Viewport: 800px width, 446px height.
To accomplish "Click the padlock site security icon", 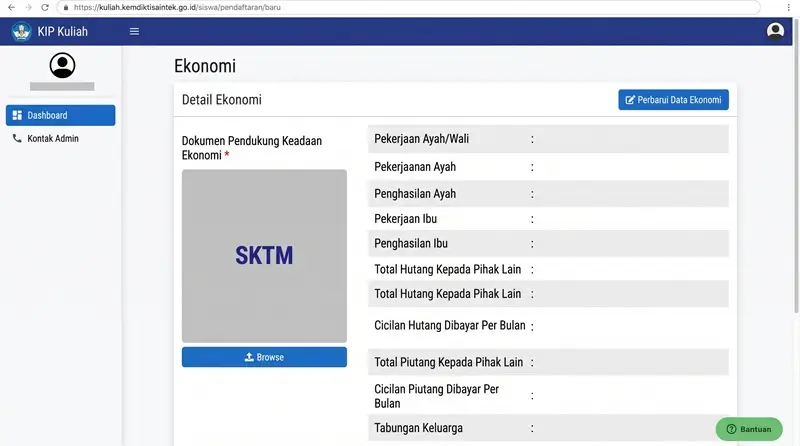I will (65, 7).
